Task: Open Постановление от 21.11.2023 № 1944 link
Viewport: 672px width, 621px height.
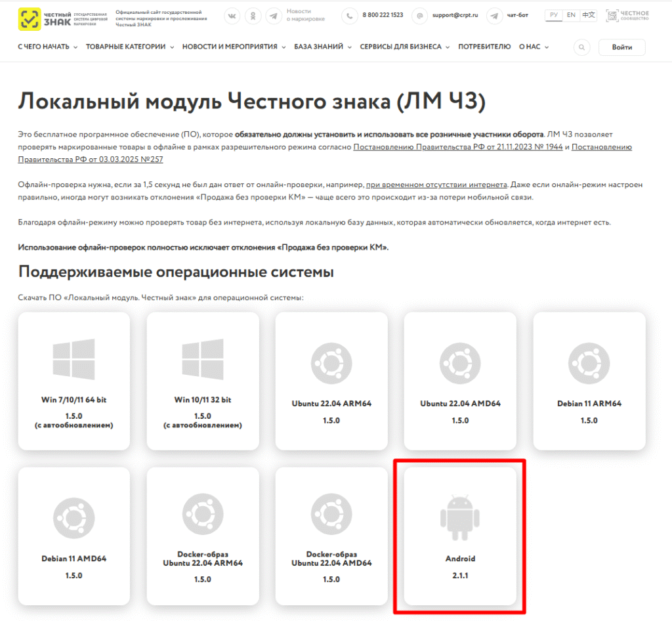Action: 457,147
